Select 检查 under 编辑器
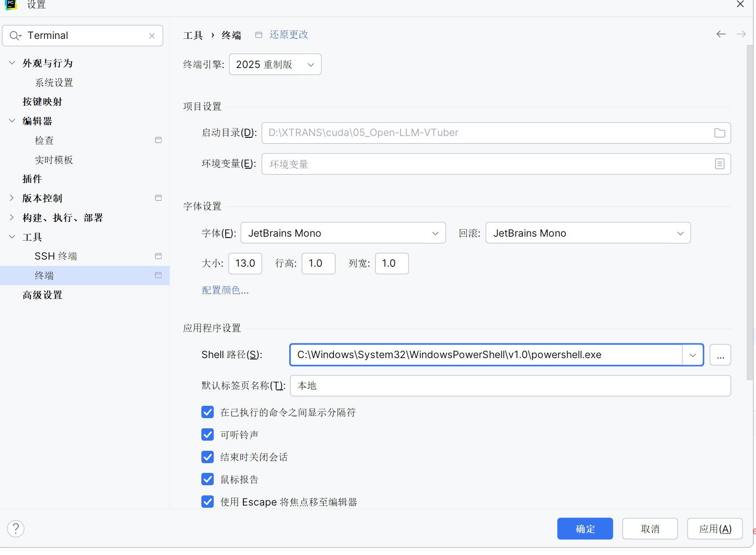756x555 pixels. coord(44,140)
